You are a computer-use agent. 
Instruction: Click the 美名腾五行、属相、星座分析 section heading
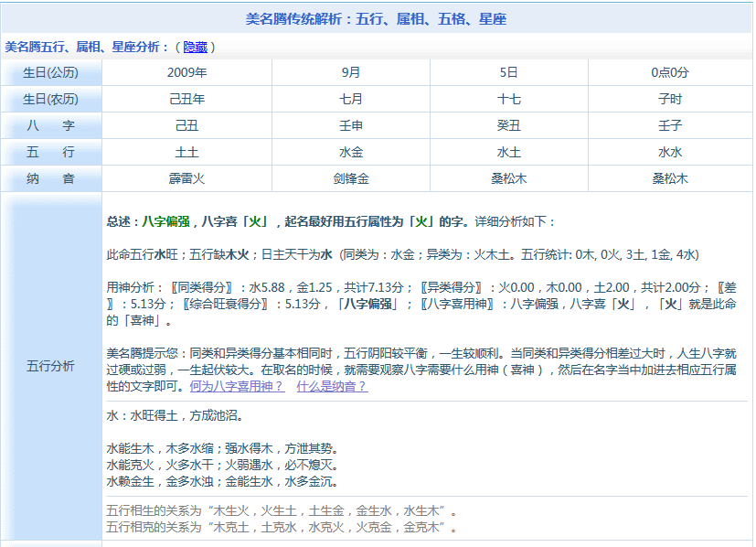point(87,47)
